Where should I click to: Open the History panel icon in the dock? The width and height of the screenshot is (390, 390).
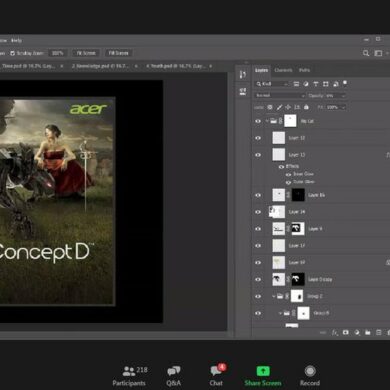pos(243,74)
